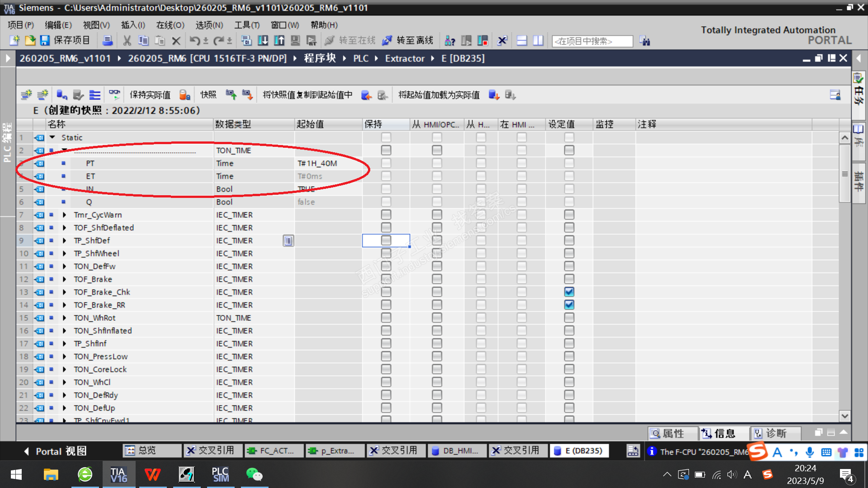The image size is (868, 488).
Task: Switch to the DB_HMI editor tab
Action: tap(457, 450)
